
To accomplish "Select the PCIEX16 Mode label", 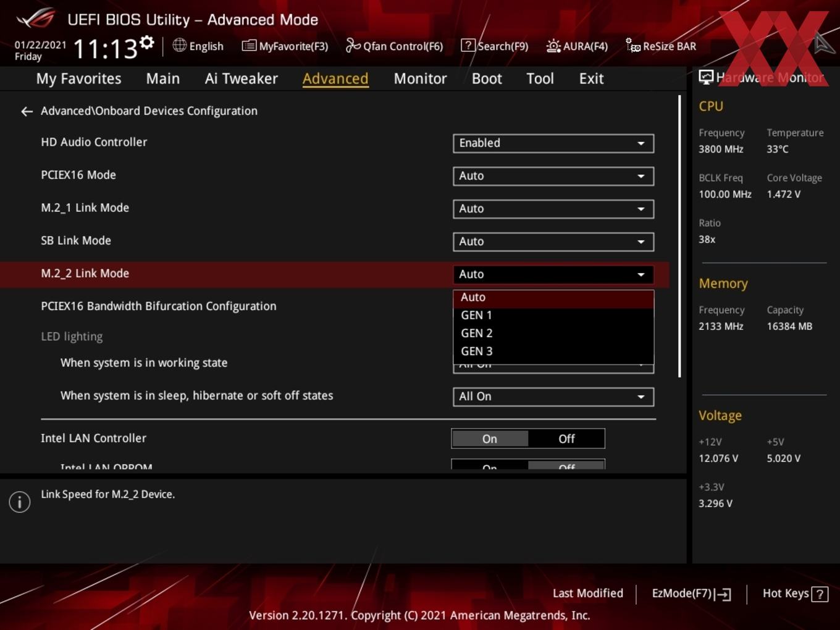I will pyautogui.click(x=78, y=175).
